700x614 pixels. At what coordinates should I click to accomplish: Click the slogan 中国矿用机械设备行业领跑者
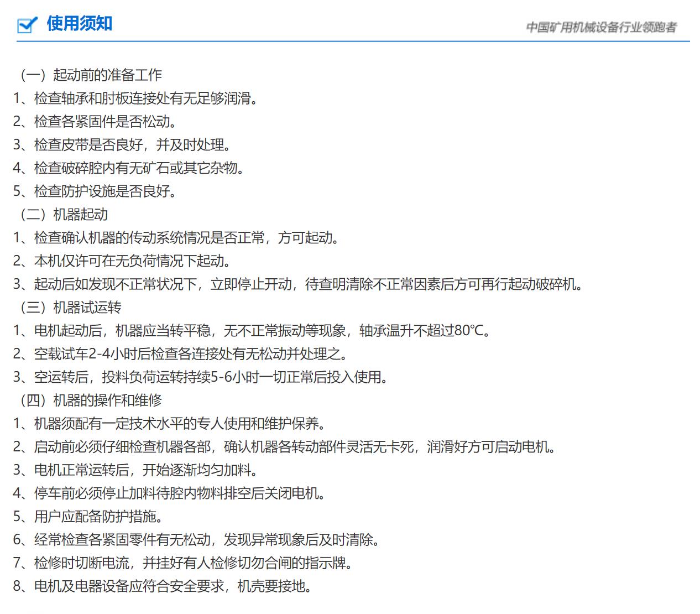pyautogui.click(x=601, y=27)
